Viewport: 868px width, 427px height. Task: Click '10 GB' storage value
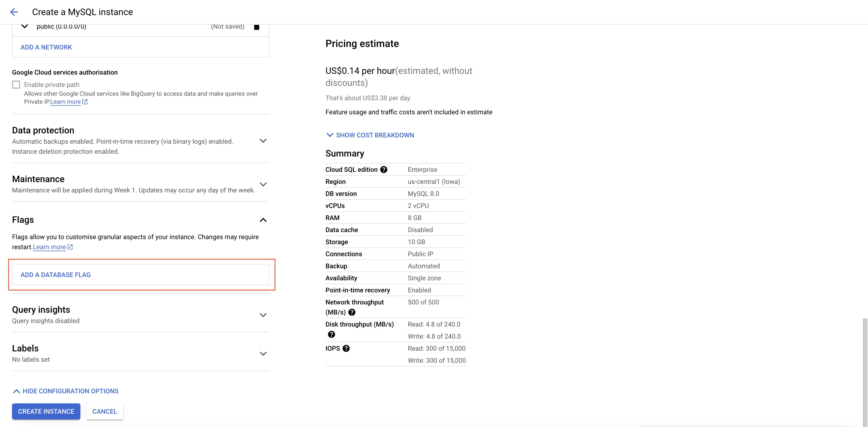[x=416, y=242]
